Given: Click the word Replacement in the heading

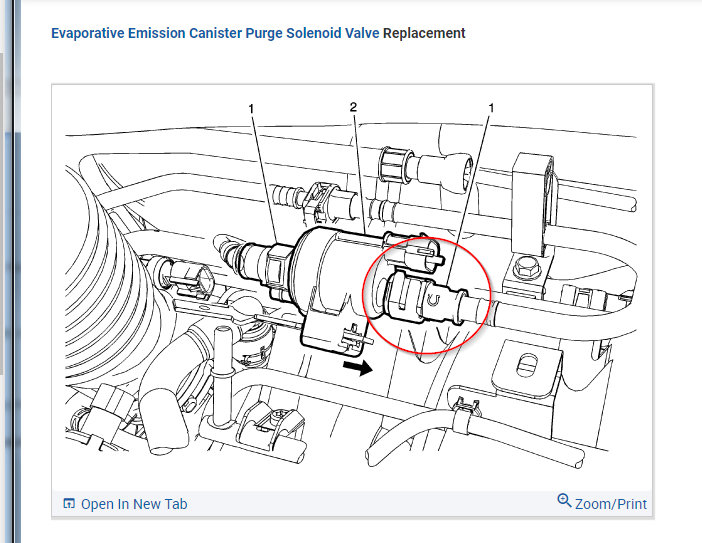Looking at the screenshot, I should (424, 33).
